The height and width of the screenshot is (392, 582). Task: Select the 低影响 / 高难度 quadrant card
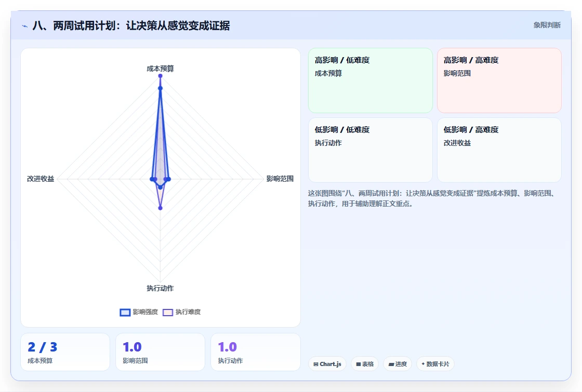pos(499,150)
